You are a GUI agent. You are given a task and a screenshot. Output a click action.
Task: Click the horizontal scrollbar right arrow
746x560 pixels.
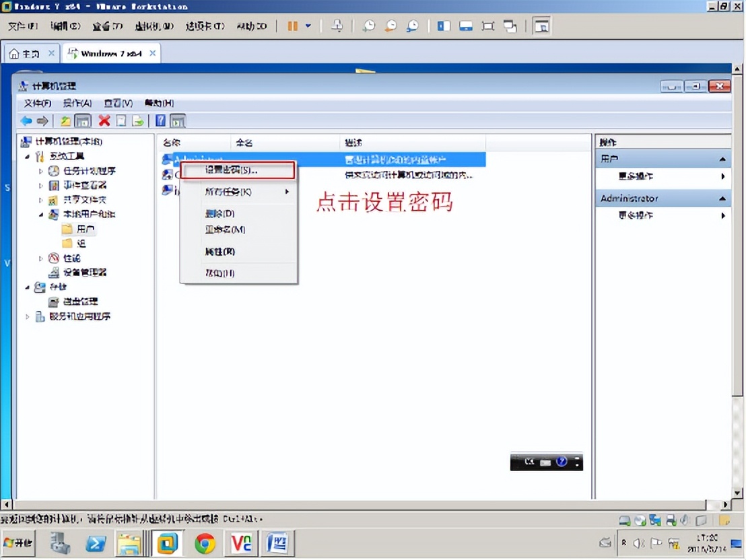[726, 504]
